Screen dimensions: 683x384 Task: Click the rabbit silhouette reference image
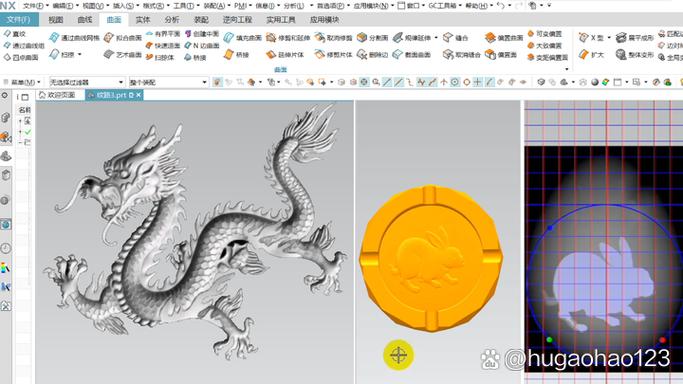(x=602, y=286)
